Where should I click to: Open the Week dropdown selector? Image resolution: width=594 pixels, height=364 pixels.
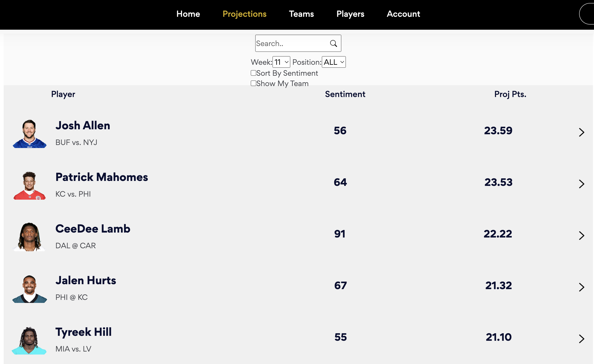(281, 62)
